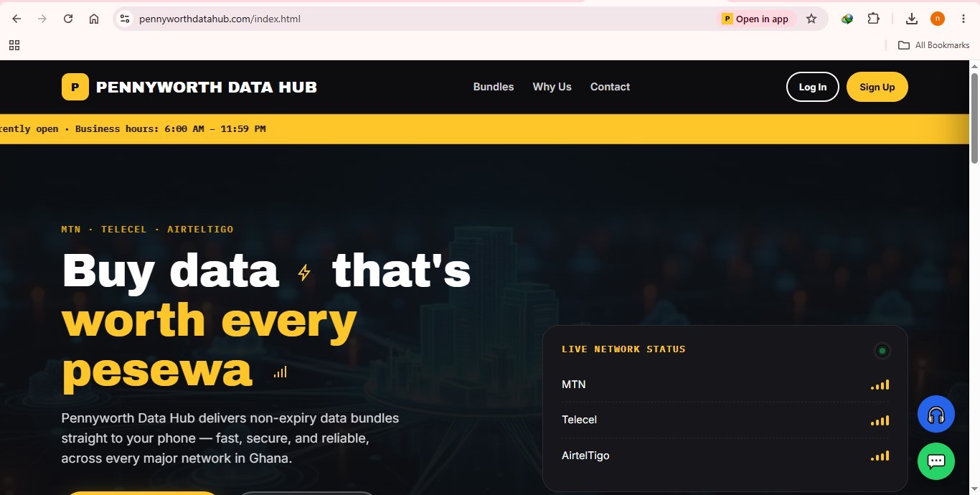Select the AirtelTigo network status row

[725, 456]
